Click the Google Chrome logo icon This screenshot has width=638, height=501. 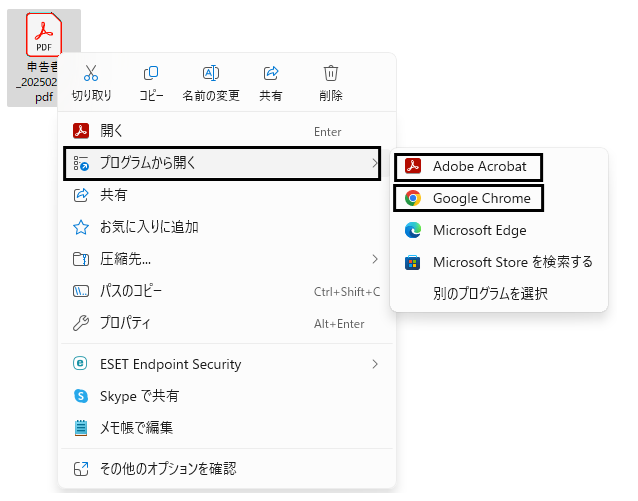tap(413, 198)
